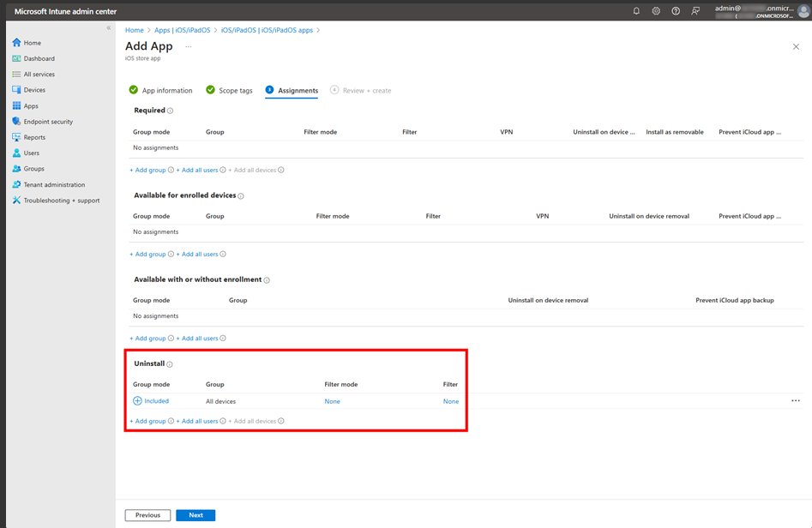Open Devices in the sidebar
The height and width of the screenshot is (528, 812).
[34, 90]
